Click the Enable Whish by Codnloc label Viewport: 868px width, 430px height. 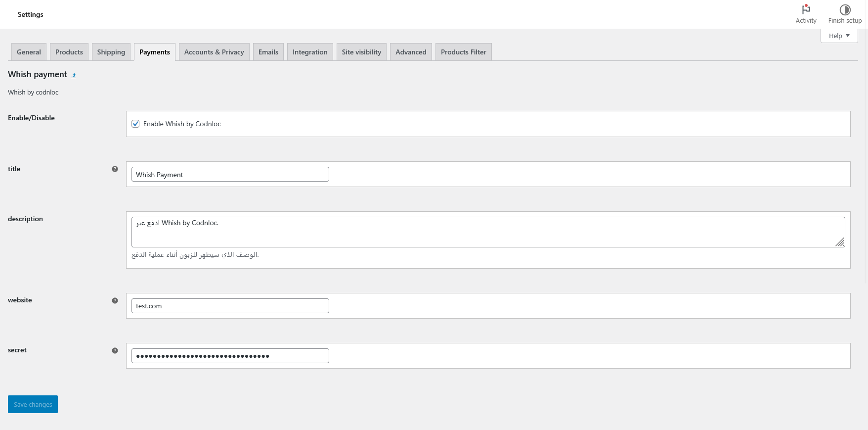[182, 124]
